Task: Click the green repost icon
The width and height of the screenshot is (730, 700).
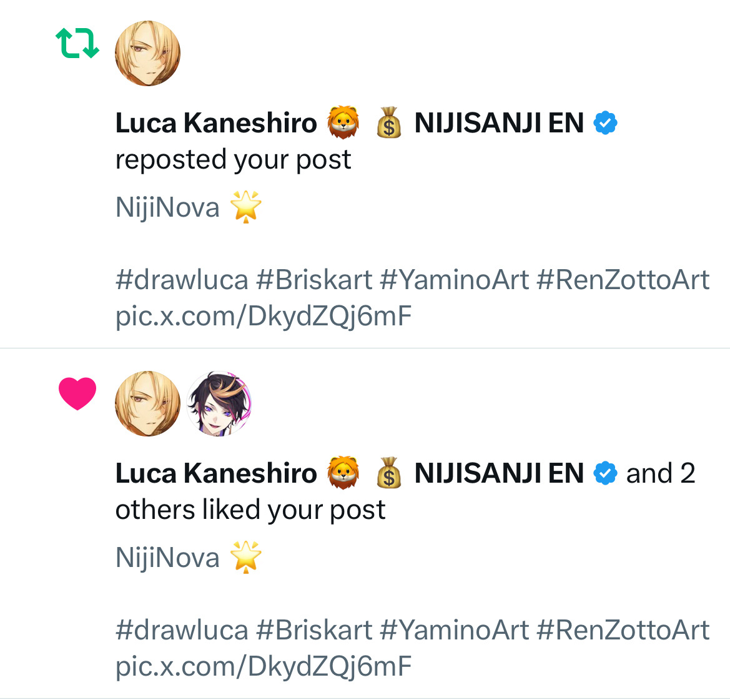Action: click(77, 43)
